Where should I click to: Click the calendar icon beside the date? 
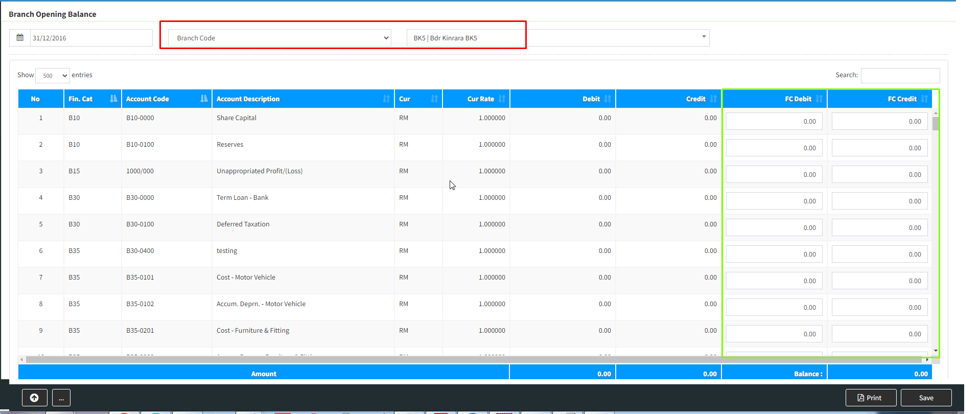[20, 38]
